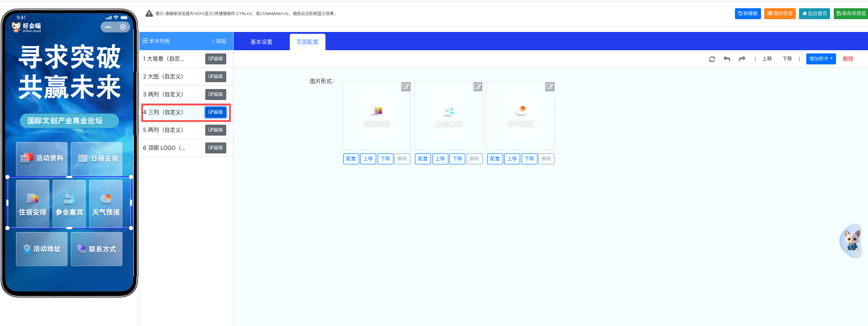The image size is (868, 326).
Task: Open the 增加积木 dropdown
Action: click(x=820, y=59)
